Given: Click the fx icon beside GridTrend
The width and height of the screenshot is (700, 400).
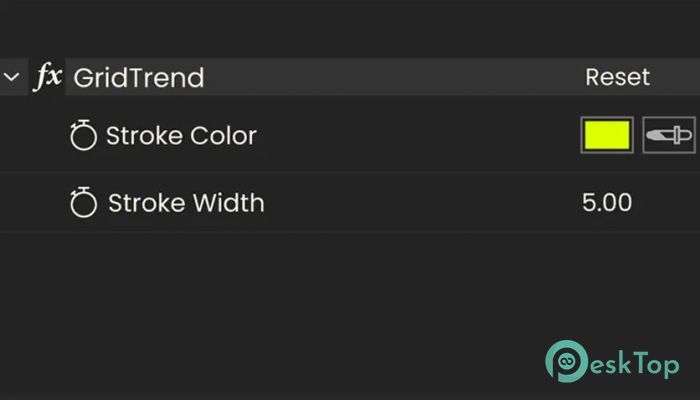Looking at the screenshot, I should coord(46,78).
